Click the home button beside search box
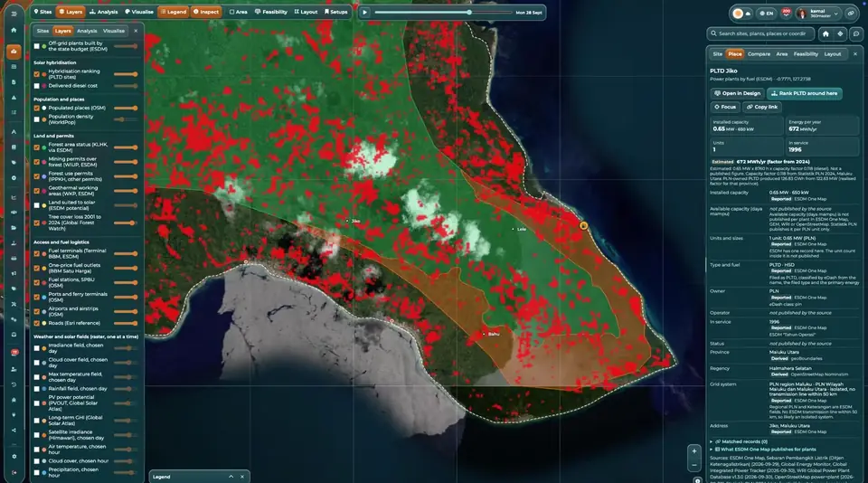 click(x=826, y=33)
